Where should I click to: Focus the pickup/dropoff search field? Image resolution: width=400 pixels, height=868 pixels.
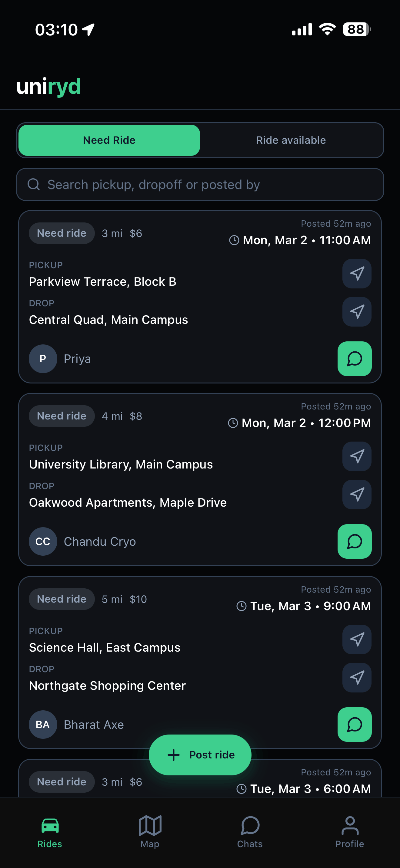coord(200,185)
